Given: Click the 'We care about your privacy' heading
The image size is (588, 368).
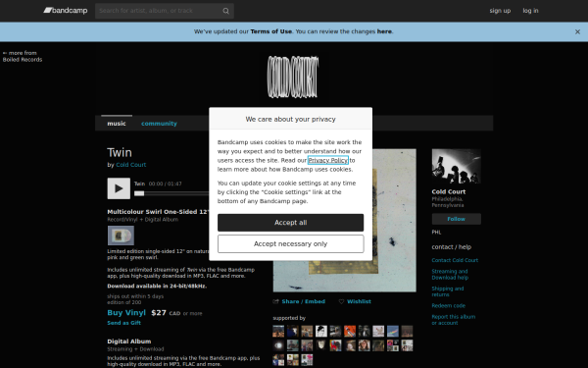Looking at the screenshot, I should tap(291, 119).
